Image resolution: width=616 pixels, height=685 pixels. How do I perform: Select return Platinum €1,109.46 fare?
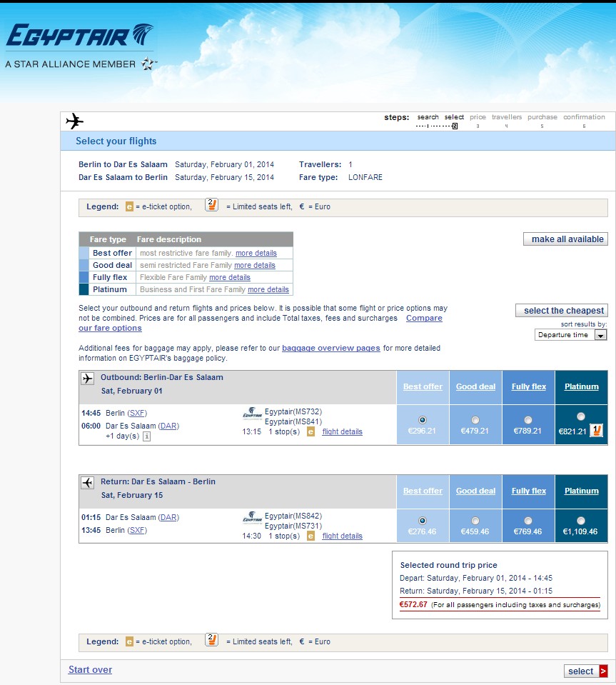[x=580, y=521]
